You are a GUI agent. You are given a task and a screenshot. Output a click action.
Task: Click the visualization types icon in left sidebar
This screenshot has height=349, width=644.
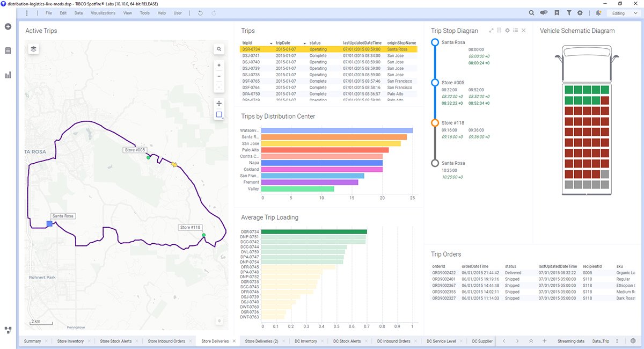click(8, 75)
